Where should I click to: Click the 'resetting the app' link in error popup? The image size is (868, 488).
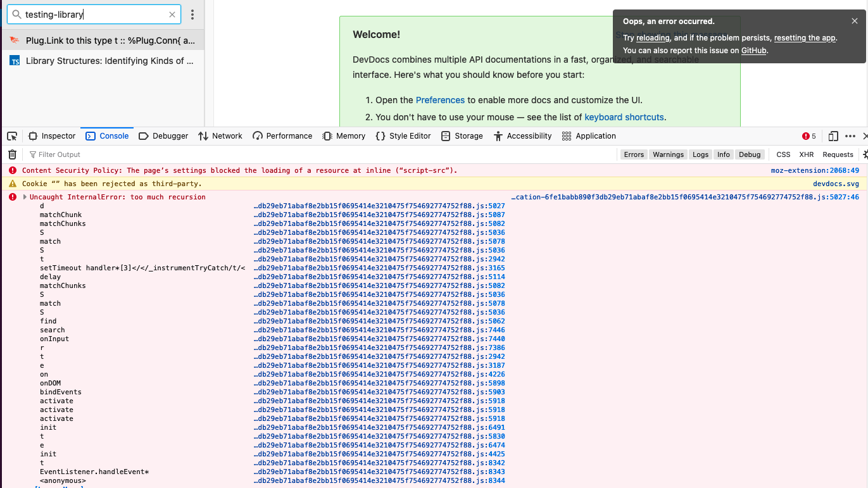[804, 38]
